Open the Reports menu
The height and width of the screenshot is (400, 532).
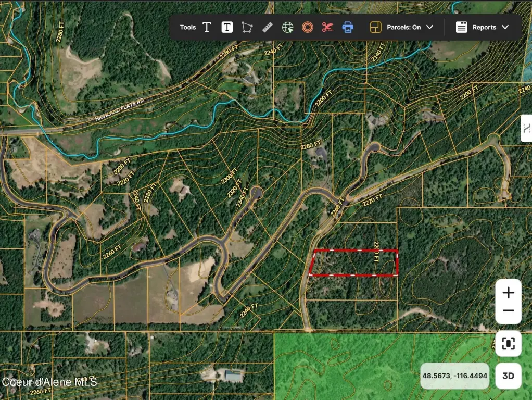click(482, 27)
